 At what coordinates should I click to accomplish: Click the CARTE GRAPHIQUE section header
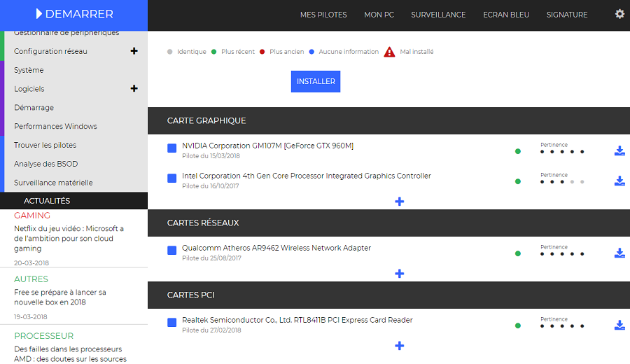(x=389, y=120)
